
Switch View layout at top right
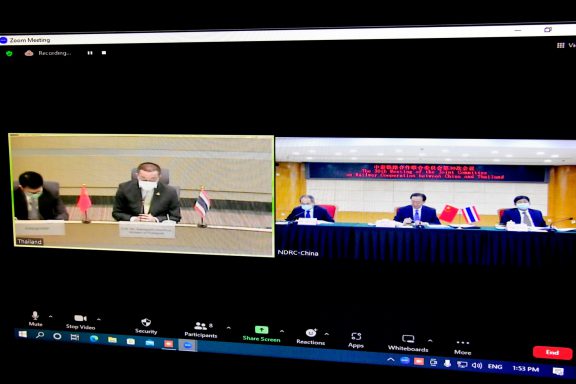(566, 45)
